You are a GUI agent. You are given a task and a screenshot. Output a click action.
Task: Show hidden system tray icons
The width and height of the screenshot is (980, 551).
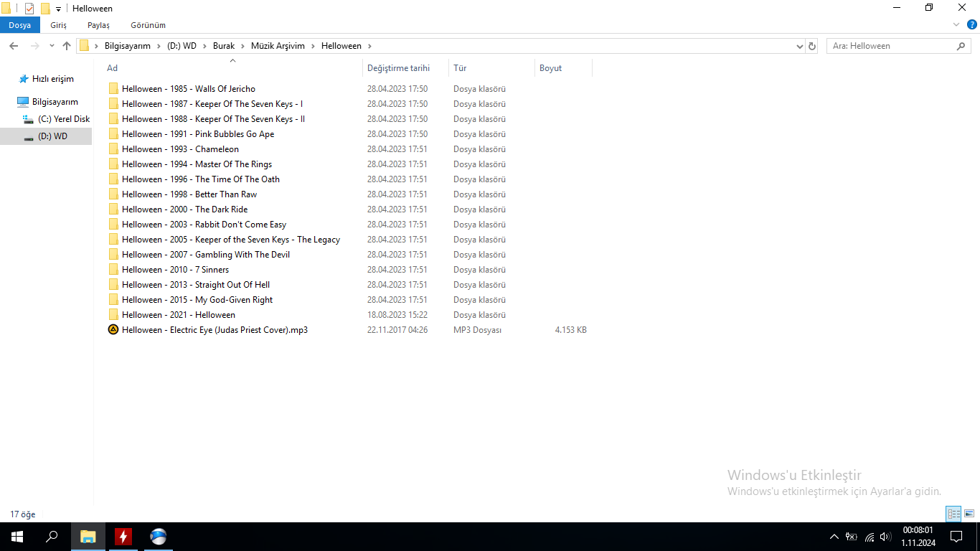coord(834,537)
